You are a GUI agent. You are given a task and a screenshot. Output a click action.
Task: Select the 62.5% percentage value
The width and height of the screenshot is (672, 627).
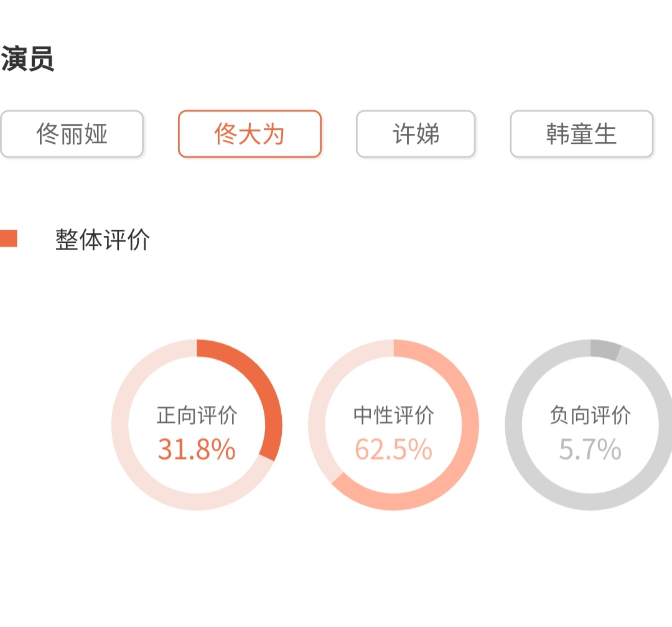(394, 449)
